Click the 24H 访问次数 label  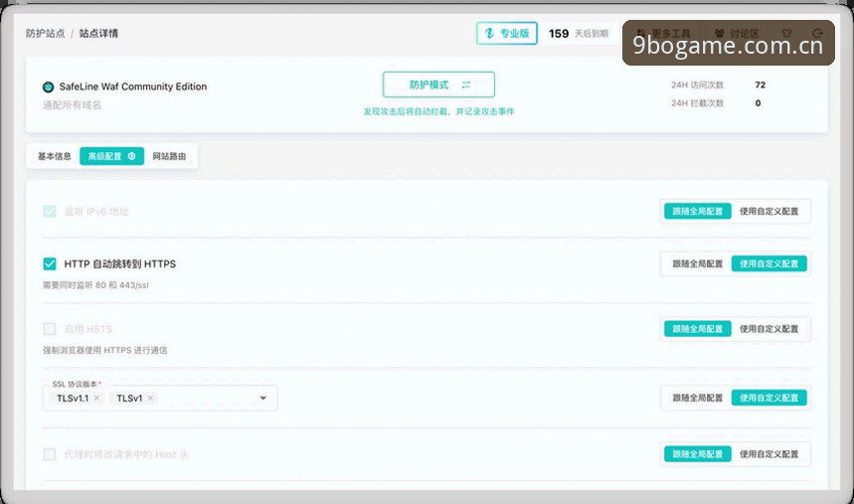(x=697, y=85)
